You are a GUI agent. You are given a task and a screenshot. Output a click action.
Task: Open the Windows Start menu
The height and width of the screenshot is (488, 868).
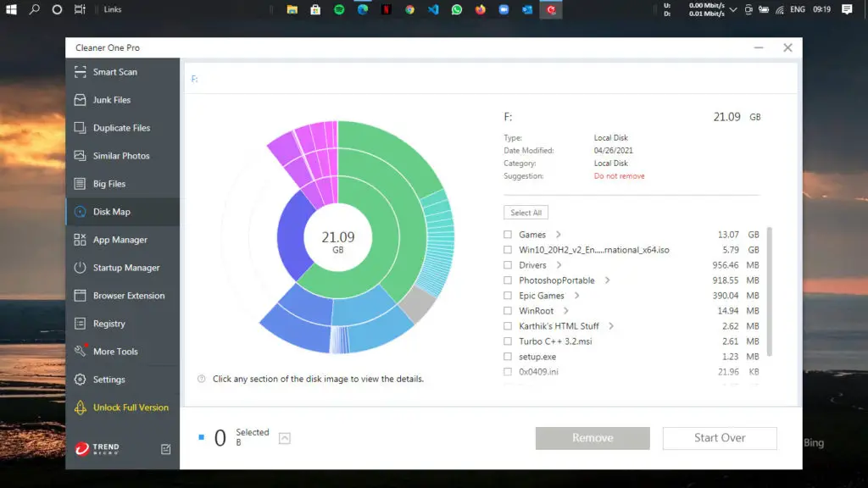click(11, 9)
